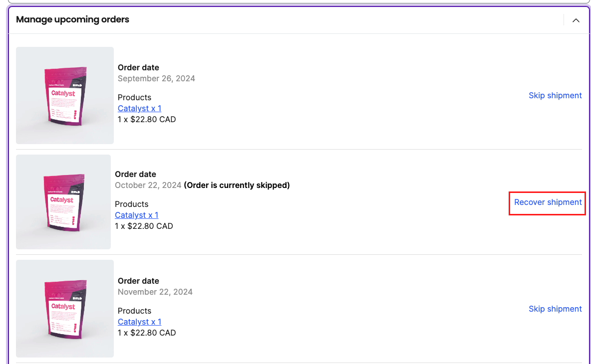Open the November 22 order product image
The height and width of the screenshot is (364, 591).
tap(65, 308)
